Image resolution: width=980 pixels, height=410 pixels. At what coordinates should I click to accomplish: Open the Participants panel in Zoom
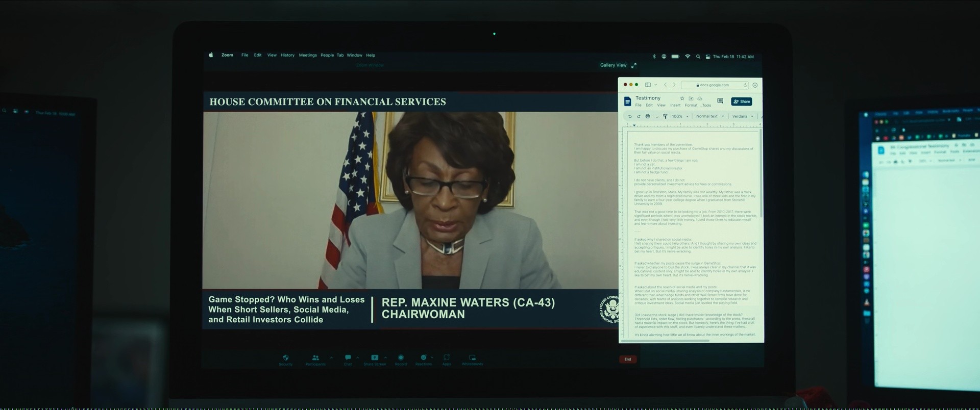pyautogui.click(x=315, y=359)
